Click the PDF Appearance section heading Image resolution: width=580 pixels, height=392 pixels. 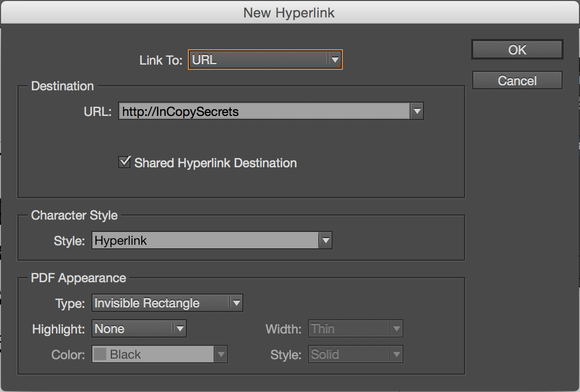coord(79,278)
